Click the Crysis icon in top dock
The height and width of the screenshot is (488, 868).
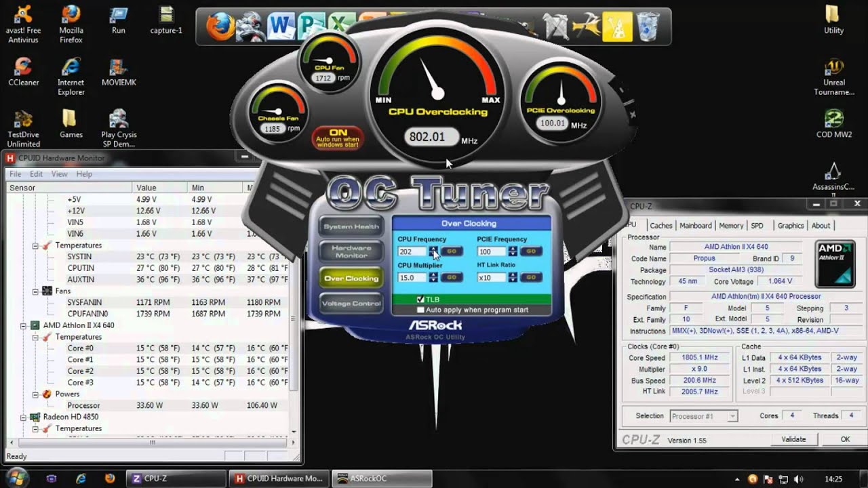tap(250, 26)
